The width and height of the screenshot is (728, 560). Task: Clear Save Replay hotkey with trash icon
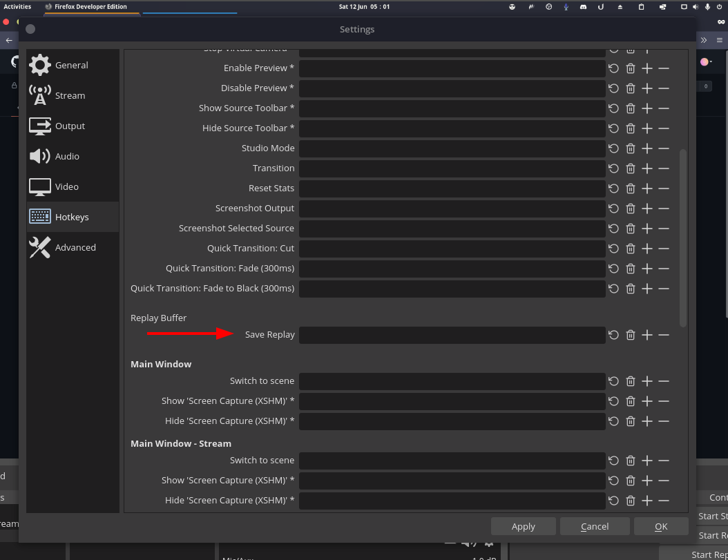click(x=631, y=335)
